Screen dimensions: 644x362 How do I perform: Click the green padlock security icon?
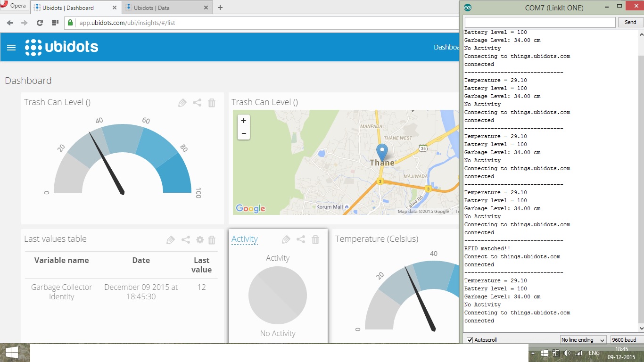70,23
